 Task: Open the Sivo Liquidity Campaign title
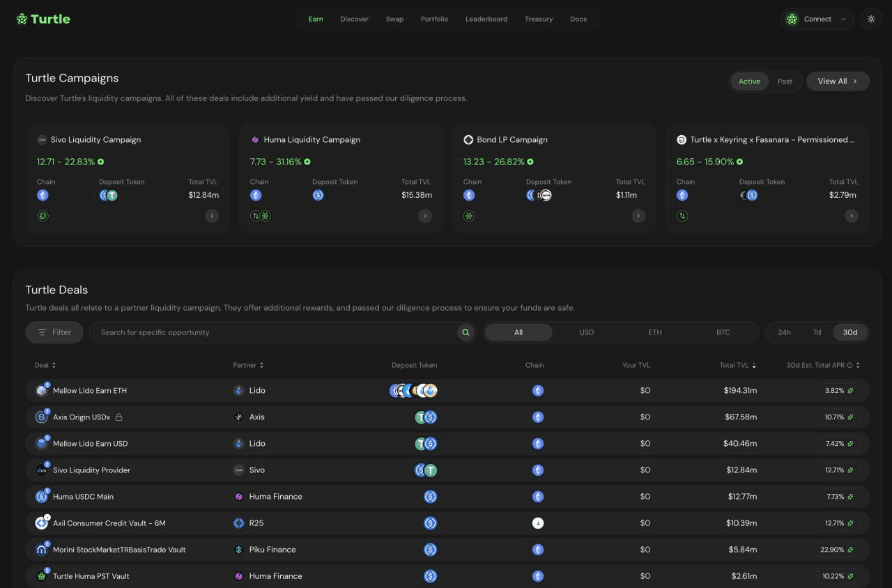click(95, 140)
